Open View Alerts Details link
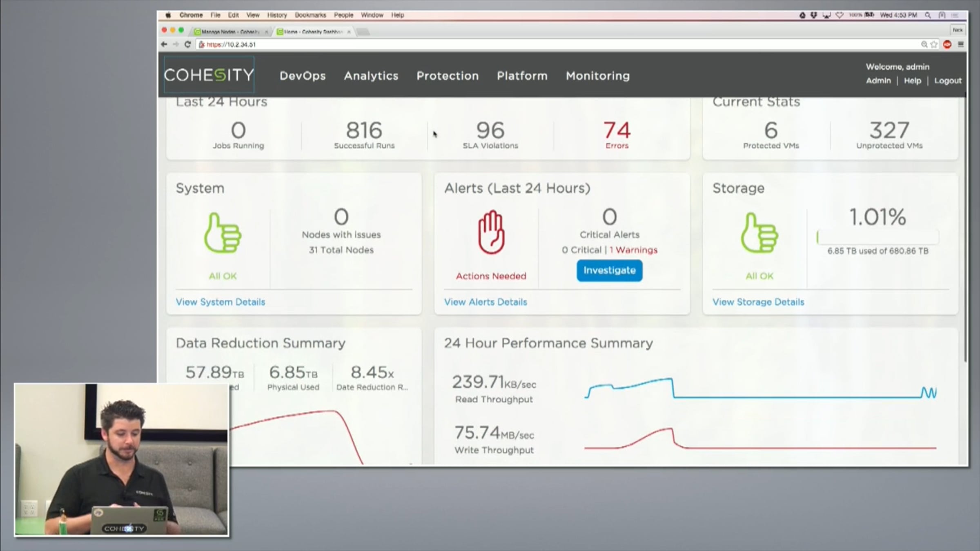Viewport: 980px width, 551px height. click(x=486, y=302)
